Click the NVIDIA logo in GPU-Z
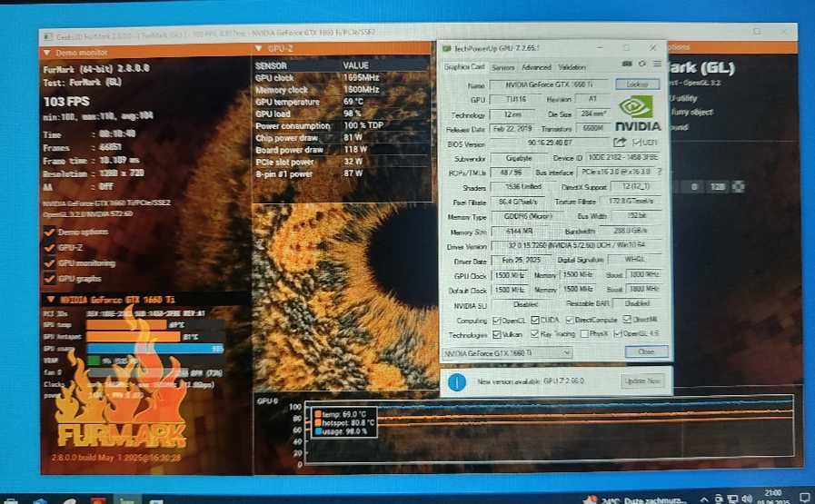This screenshot has width=815, height=504. pyautogui.click(x=638, y=113)
